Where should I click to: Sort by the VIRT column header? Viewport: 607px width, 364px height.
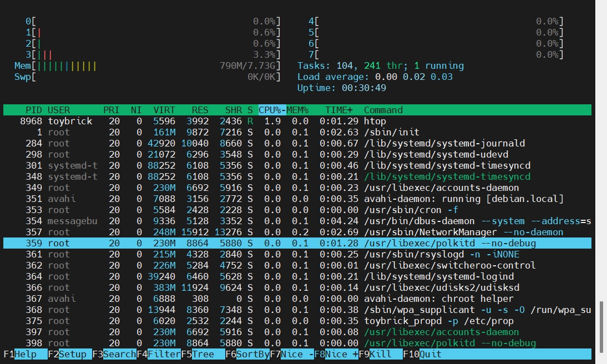click(x=164, y=110)
